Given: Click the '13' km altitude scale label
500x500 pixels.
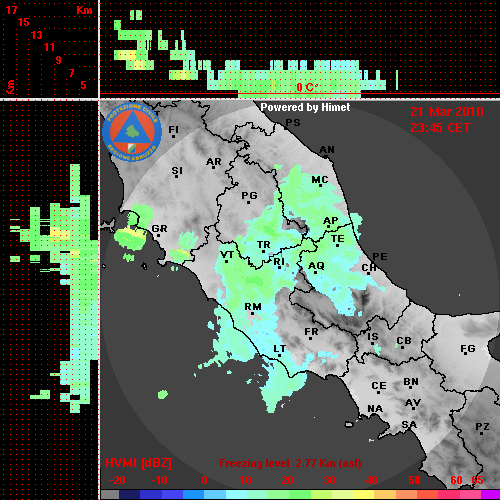Looking at the screenshot, I should pos(37,35).
